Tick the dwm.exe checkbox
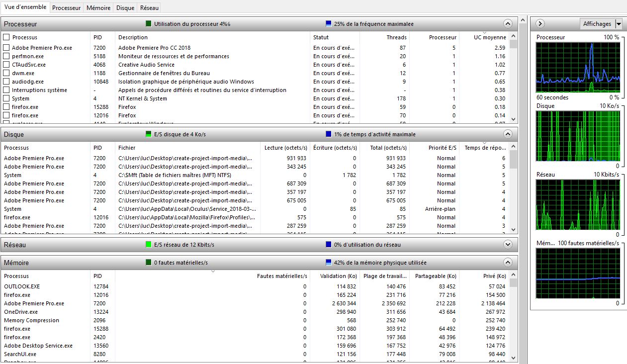Screen dimensions: 627x364 point(6,73)
